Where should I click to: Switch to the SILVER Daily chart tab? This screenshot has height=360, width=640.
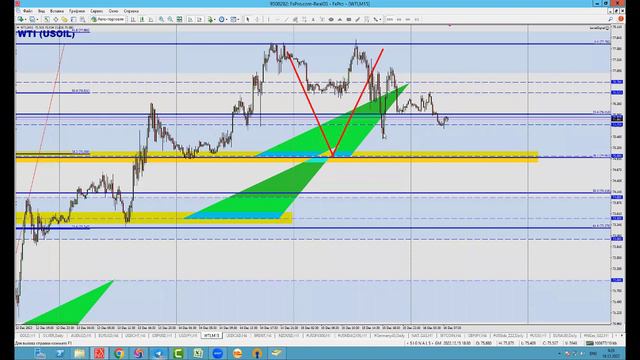point(53,336)
